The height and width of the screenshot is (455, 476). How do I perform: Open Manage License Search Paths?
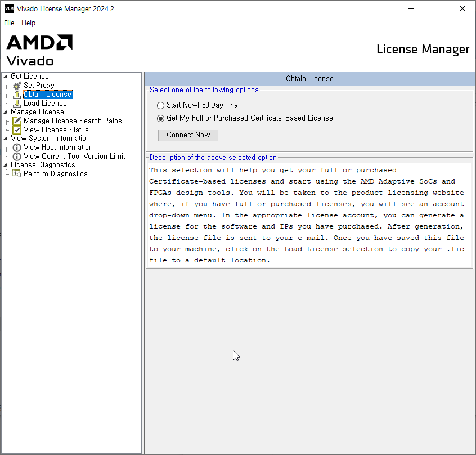coord(73,121)
